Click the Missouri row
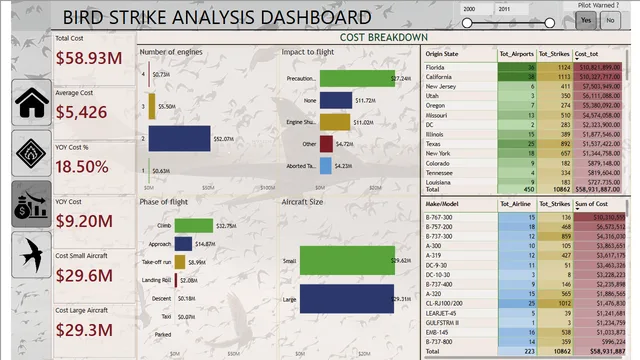This screenshot has height=360, width=640. coord(523,116)
